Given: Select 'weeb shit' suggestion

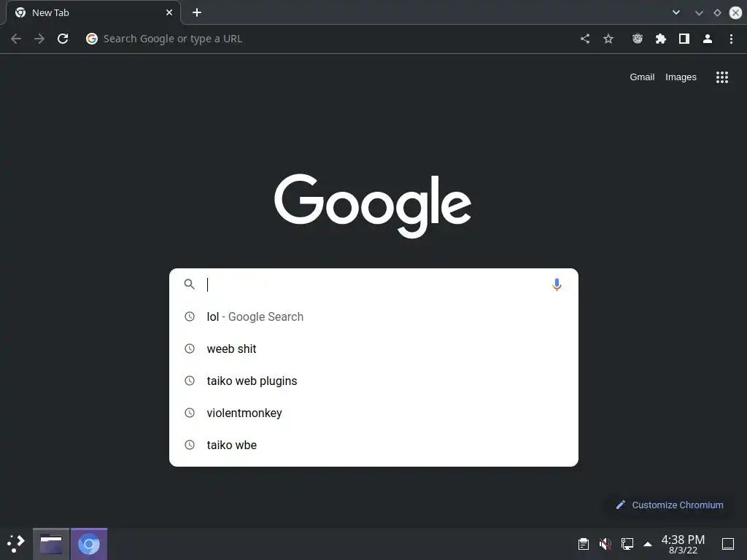Looking at the screenshot, I should click(x=373, y=349).
